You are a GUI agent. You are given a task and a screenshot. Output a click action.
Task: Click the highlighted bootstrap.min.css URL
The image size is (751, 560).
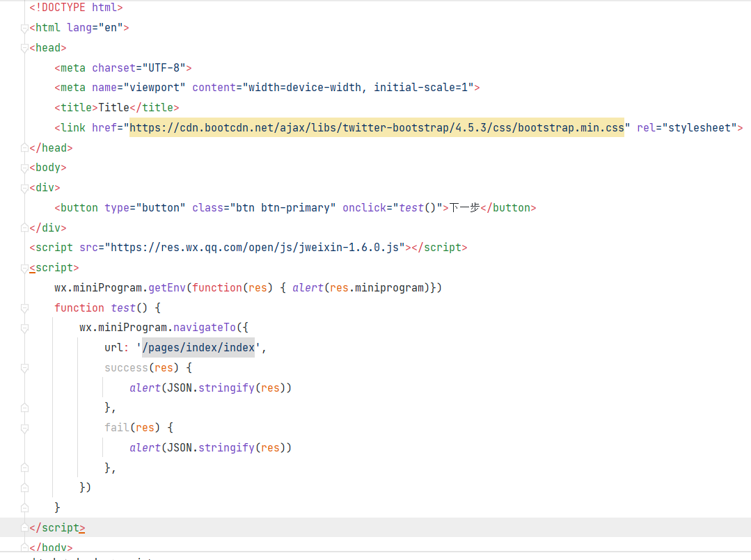click(377, 128)
